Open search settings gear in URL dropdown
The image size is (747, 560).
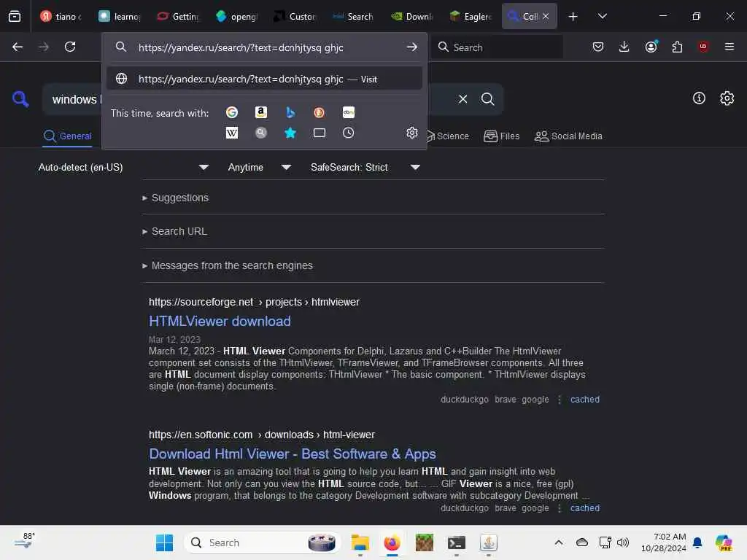pyautogui.click(x=412, y=133)
